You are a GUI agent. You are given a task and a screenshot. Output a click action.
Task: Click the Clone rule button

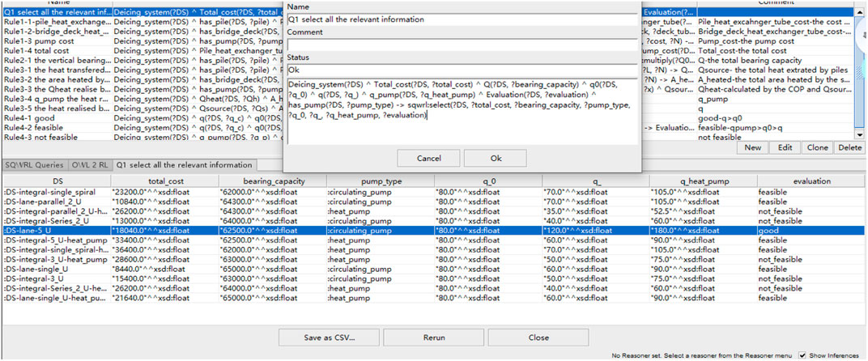point(817,147)
